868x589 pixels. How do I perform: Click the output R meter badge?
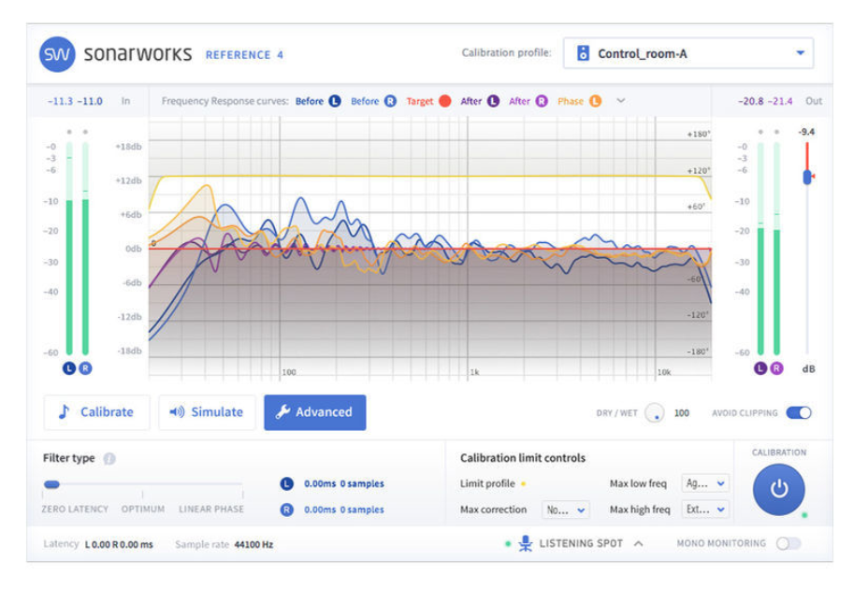pos(776,368)
